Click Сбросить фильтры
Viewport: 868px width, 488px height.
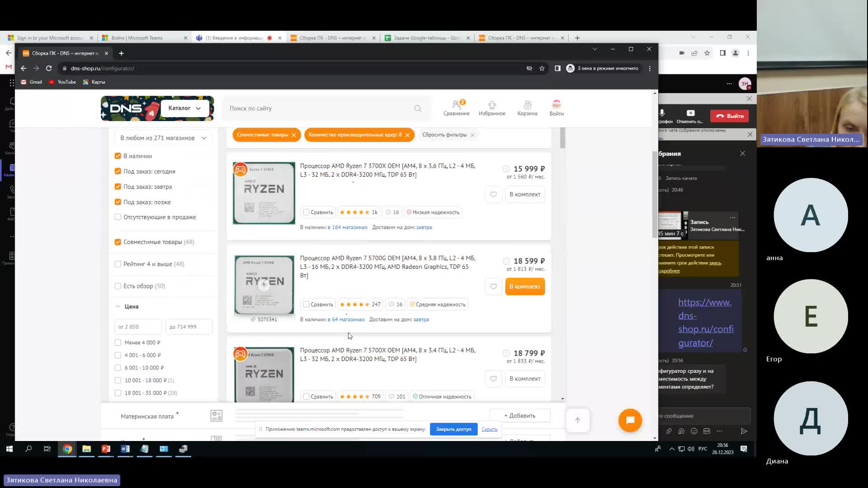(448, 135)
